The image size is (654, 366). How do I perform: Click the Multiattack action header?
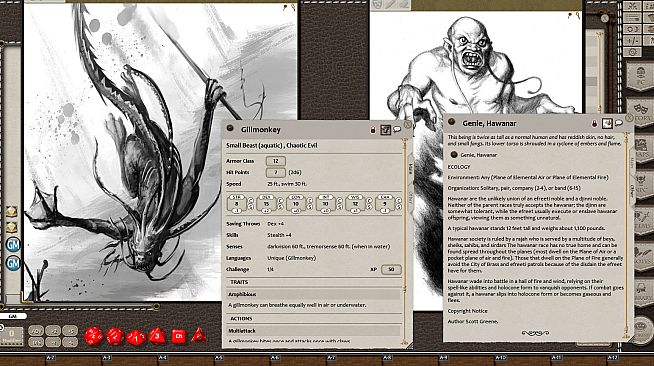coord(314,331)
